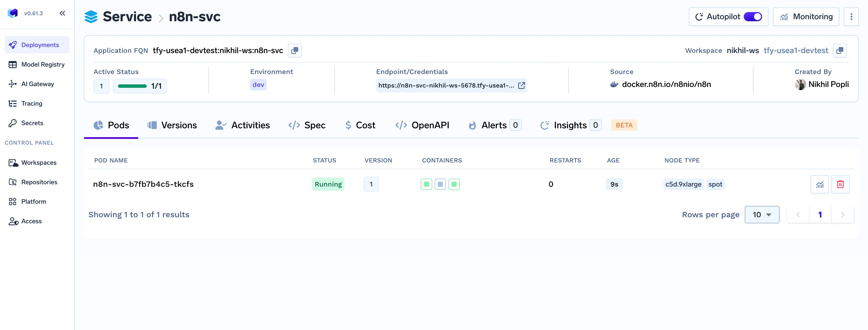Open the Insights tab

(570, 125)
